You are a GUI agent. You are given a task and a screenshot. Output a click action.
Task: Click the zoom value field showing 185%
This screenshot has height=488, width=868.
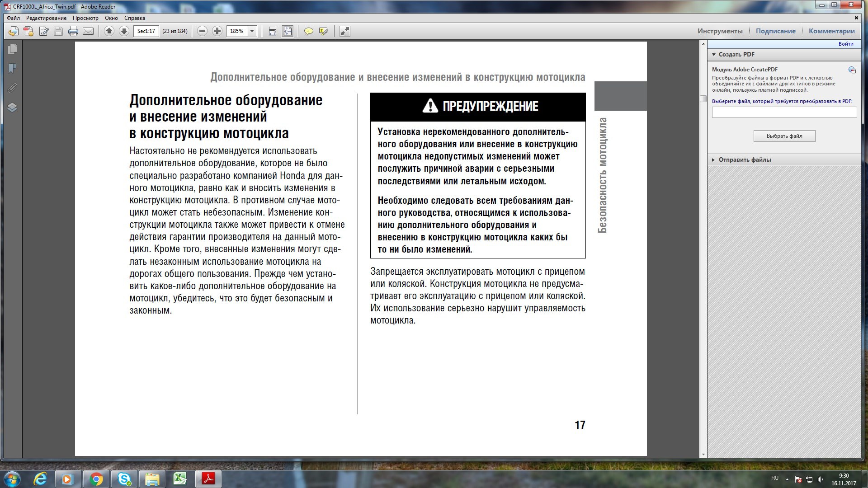tap(237, 31)
